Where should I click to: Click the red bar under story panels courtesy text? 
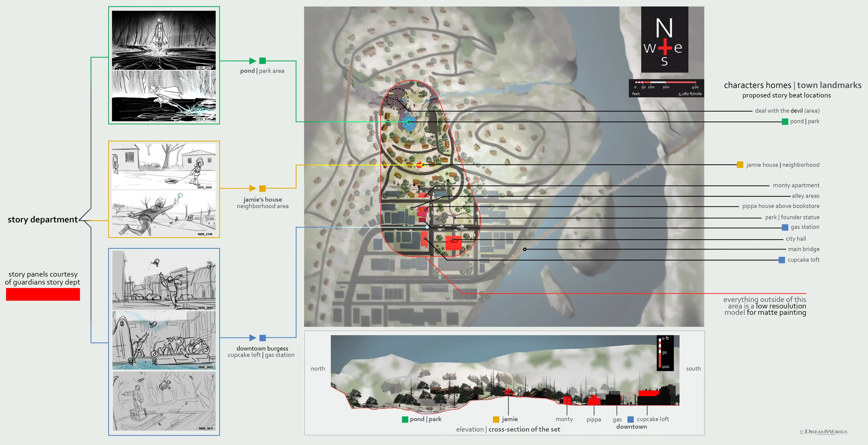click(x=43, y=294)
